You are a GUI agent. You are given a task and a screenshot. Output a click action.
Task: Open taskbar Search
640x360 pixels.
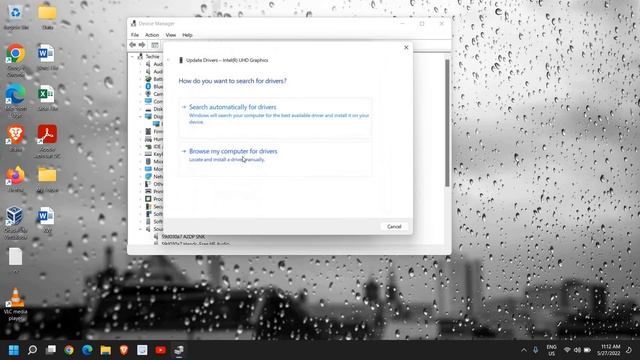(32, 350)
